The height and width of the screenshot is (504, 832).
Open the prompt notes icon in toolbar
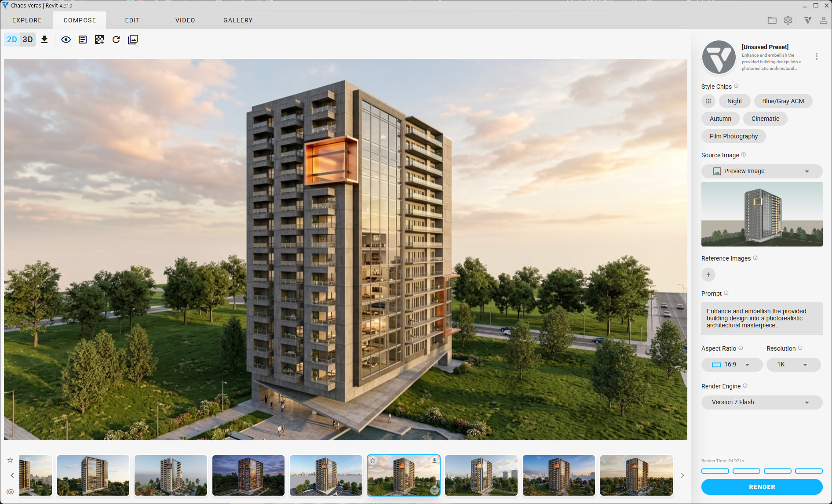[x=83, y=40]
